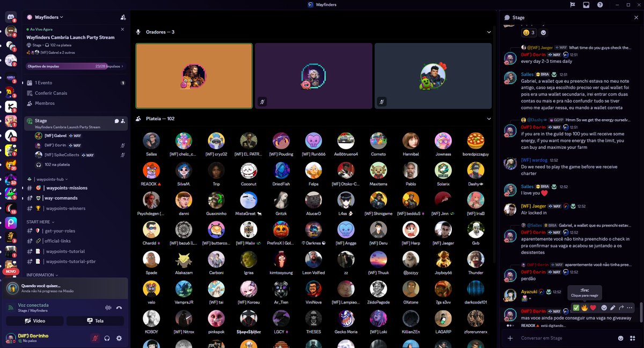This screenshot has height=348, width=644.
Task: Open add reaction smiley in message toolbar
Action: tap(604, 308)
